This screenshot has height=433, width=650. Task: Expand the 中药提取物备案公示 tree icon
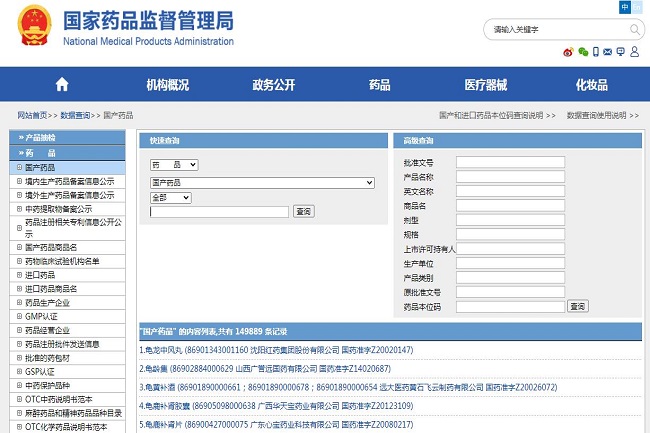point(19,209)
